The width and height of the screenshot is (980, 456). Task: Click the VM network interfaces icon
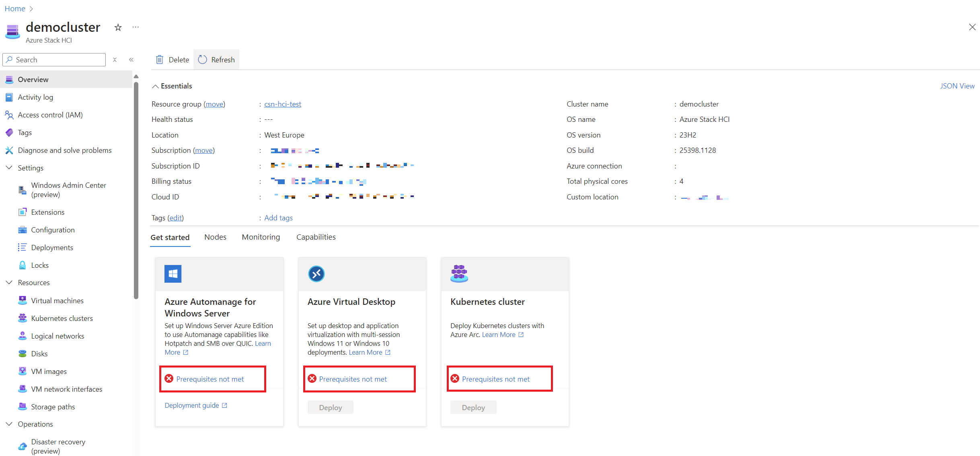click(x=23, y=389)
